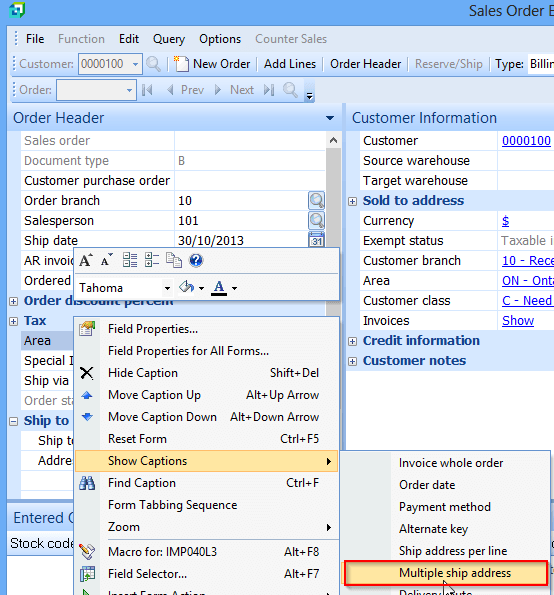Click the Customer search magnifier icon
Viewport: 554px width, 595px height.
tap(153, 64)
